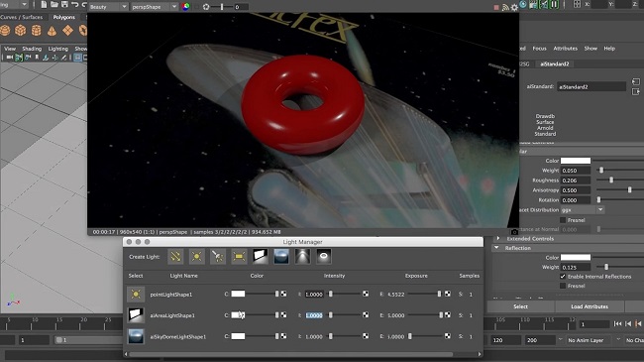Select pointLightShape1 via its select icon
This screenshot has width=644, height=362.
click(136, 295)
